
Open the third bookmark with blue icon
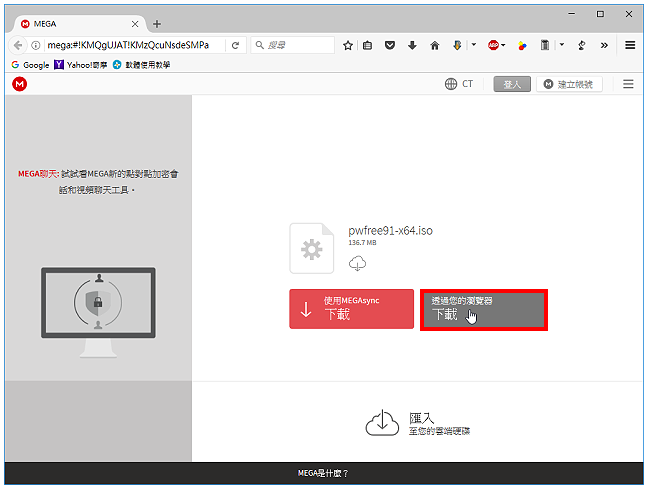141,65
